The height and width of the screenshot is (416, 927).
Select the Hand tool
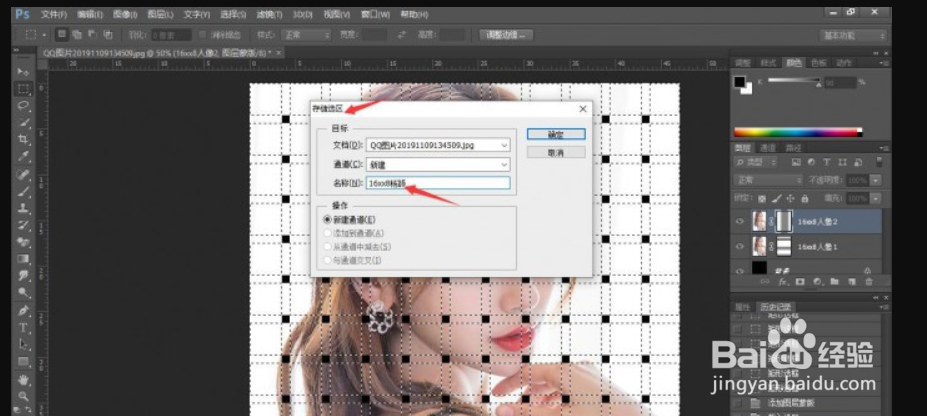click(23, 379)
